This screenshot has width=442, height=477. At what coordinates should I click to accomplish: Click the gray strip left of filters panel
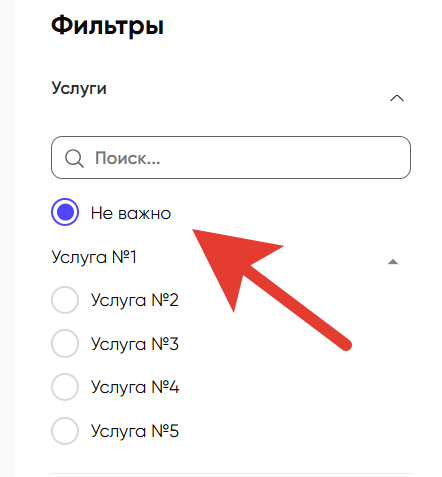(7, 238)
